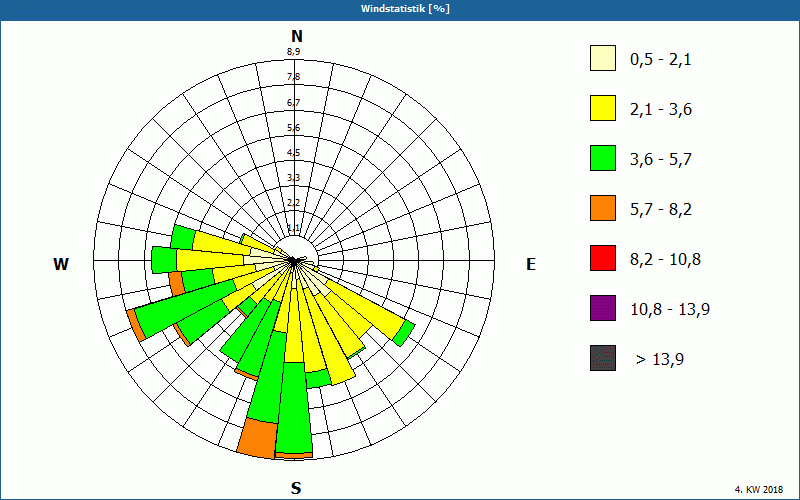This screenshot has height=500, width=800.
Task: Click the green tip of the southeast bar
Action: click(x=404, y=333)
